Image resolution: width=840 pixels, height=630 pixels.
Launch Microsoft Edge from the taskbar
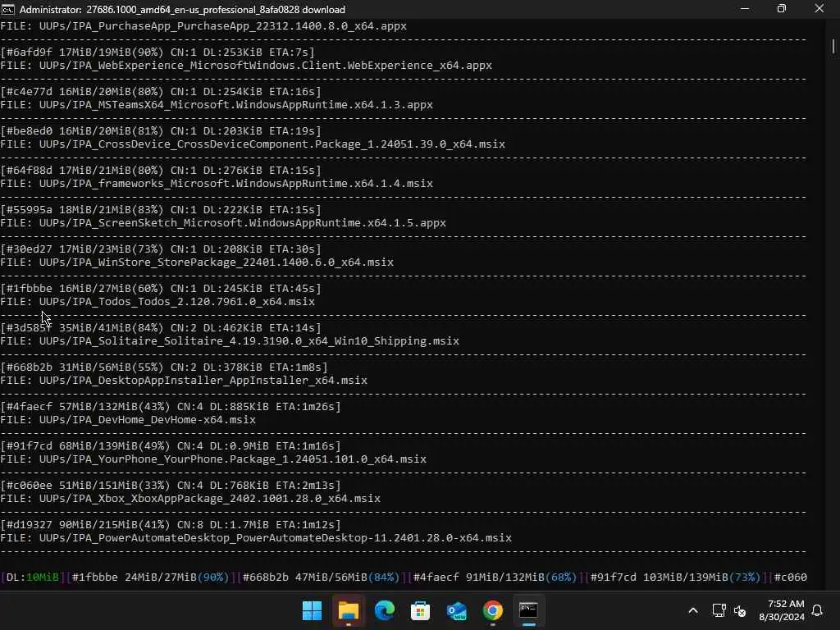(384, 610)
